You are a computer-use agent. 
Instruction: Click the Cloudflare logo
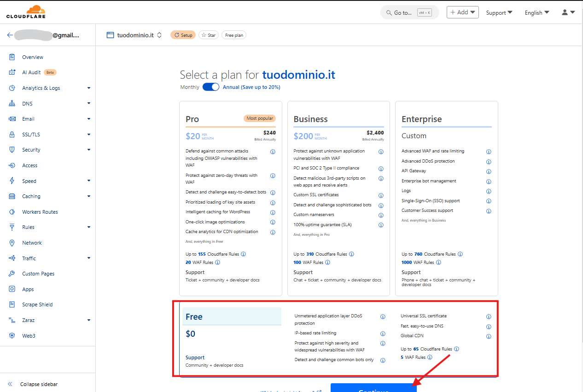point(26,12)
